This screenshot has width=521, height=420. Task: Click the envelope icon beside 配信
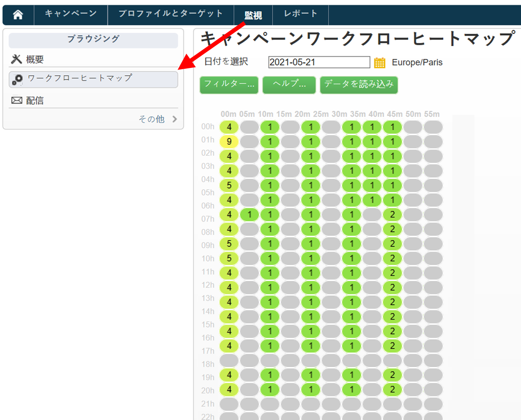(16, 100)
